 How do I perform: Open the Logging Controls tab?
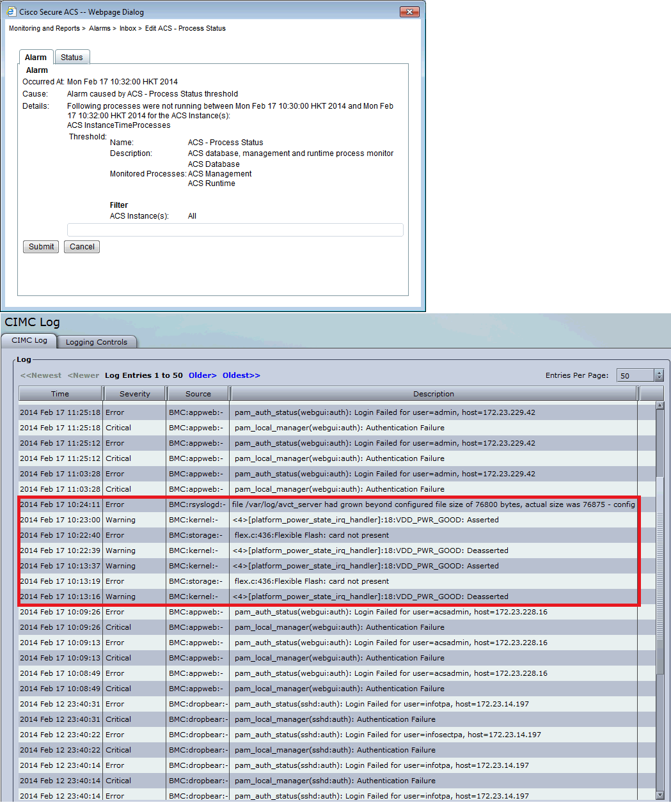(x=97, y=342)
